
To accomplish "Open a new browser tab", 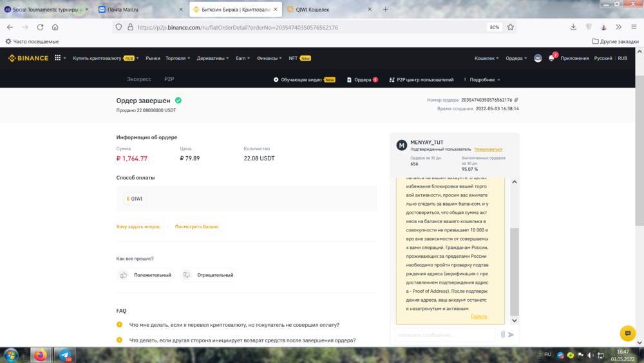I will click(385, 9).
